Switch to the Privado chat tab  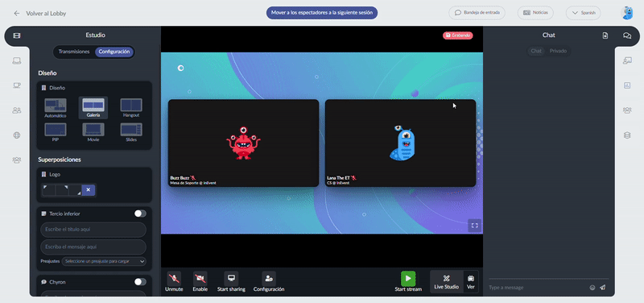[x=558, y=51]
